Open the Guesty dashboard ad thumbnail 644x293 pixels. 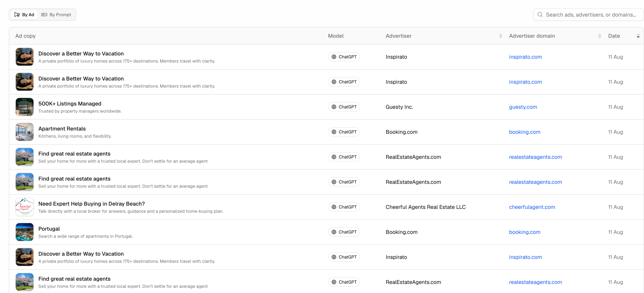24,107
